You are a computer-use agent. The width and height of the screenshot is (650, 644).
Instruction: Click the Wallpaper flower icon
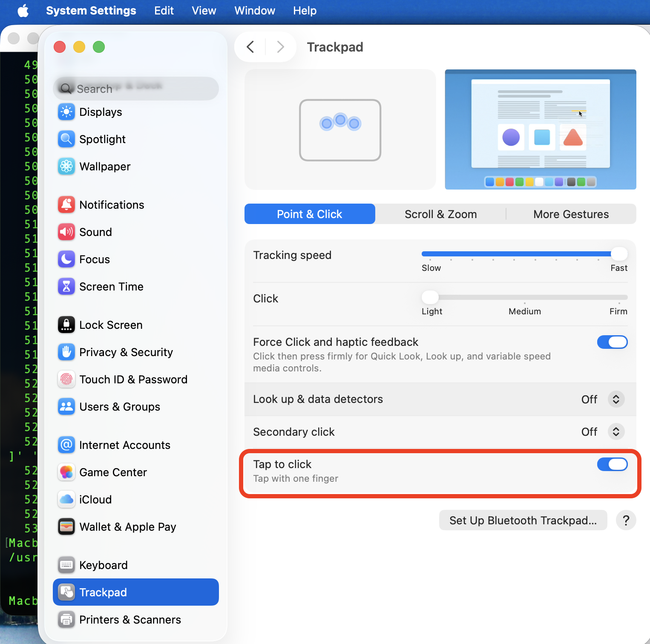pos(66,167)
